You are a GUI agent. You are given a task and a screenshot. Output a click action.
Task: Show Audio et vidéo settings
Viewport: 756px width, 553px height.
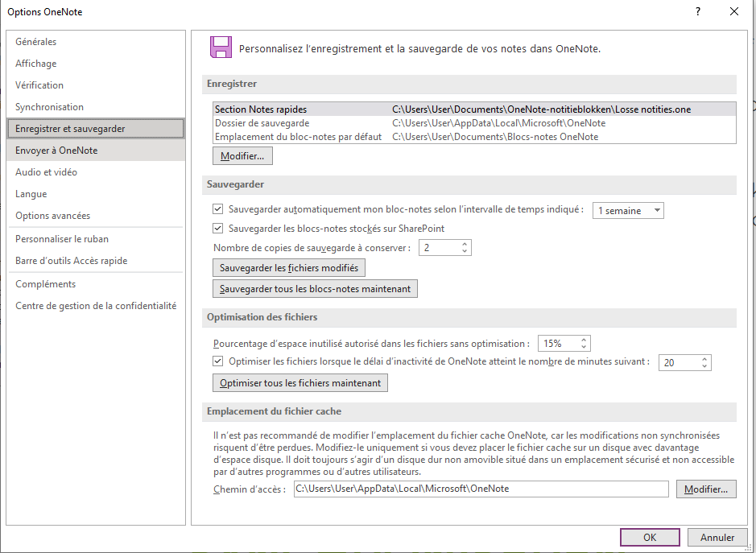point(96,172)
